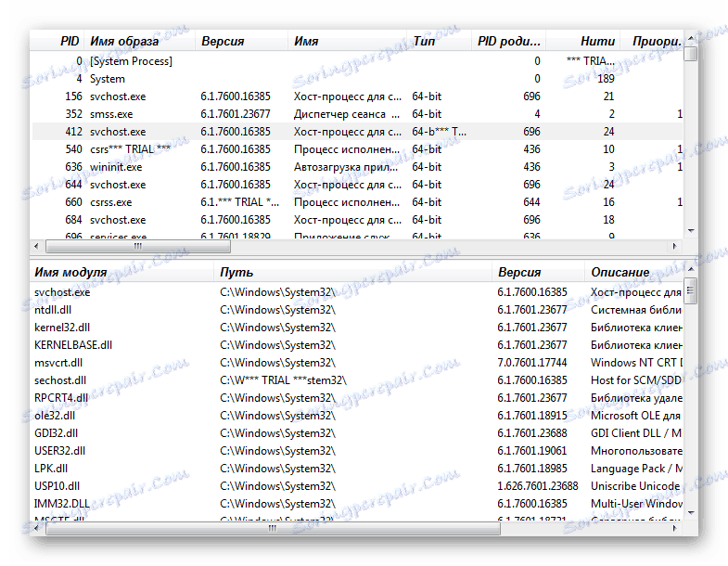Viewport: 728px width, 566px height.
Task: Select the msvcrt.dll module
Action: tap(356, 363)
